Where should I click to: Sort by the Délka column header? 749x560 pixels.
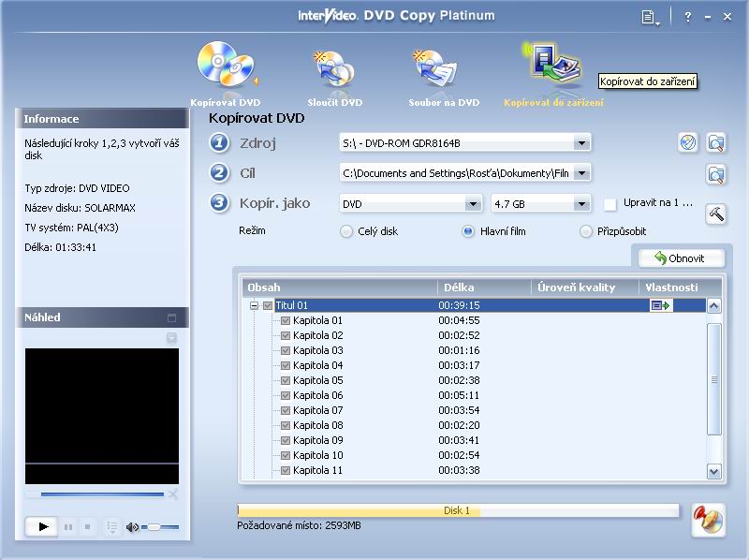point(484,287)
